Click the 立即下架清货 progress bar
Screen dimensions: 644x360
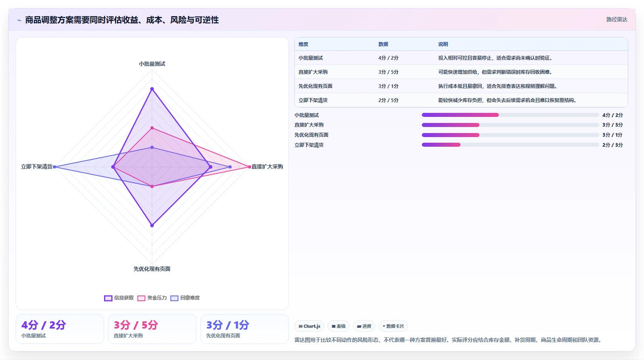[510, 145]
